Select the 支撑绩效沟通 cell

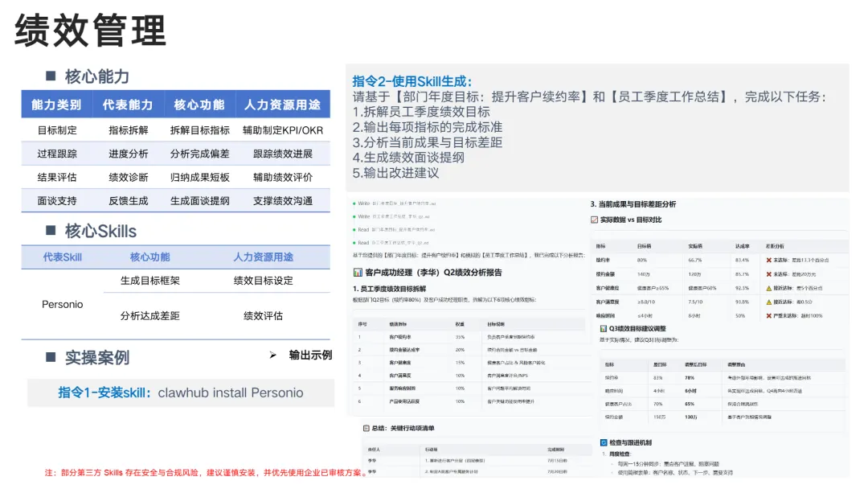point(283,201)
